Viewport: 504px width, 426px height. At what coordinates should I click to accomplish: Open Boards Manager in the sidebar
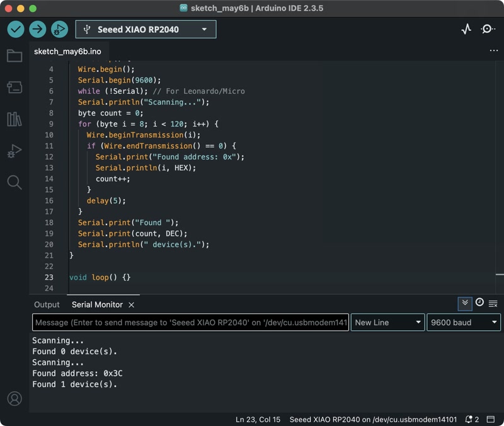coord(14,87)
